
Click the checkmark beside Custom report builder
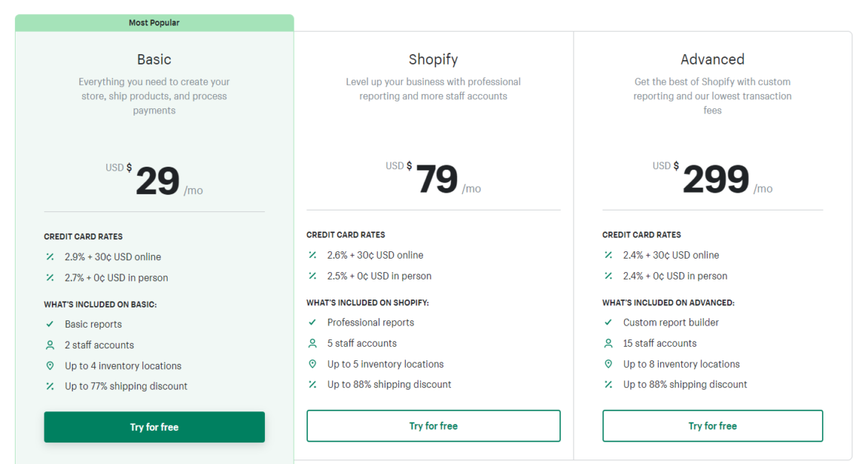point(610,322)
